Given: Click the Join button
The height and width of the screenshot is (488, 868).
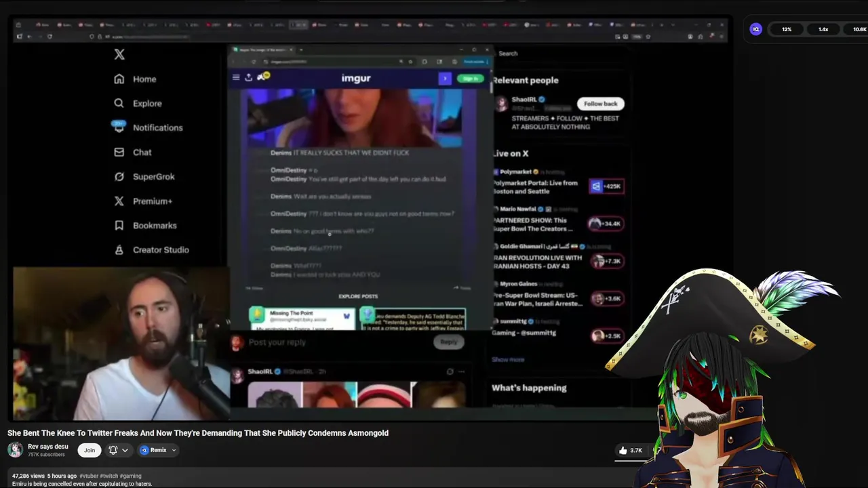Looking at the screenshot, I should click(89, 450).
